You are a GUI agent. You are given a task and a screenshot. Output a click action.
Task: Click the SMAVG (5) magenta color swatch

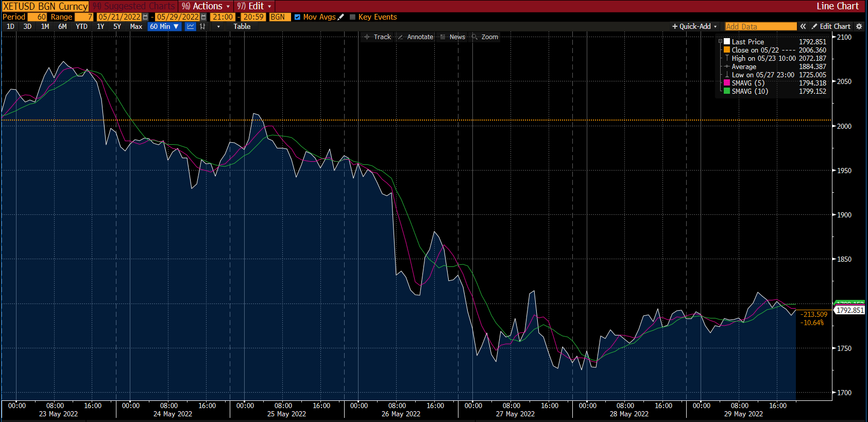pyautogui.click(x=727, y=83)
